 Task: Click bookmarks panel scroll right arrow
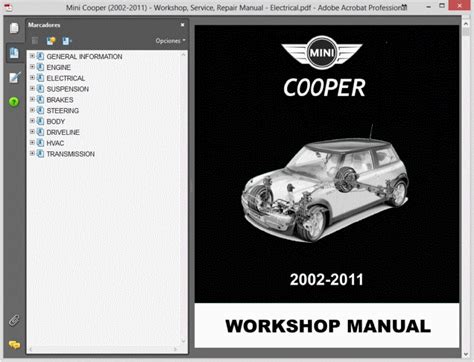point(175,349)
